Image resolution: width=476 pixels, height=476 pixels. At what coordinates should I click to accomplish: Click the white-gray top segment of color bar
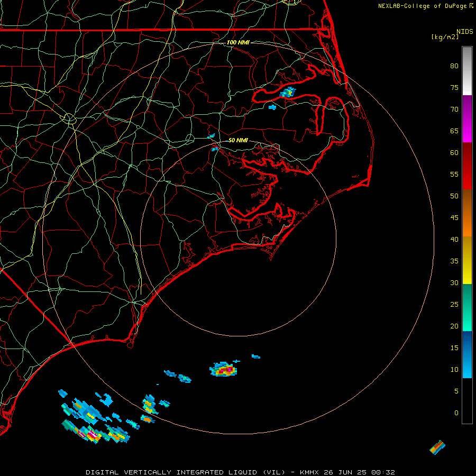tap(467, 71)
